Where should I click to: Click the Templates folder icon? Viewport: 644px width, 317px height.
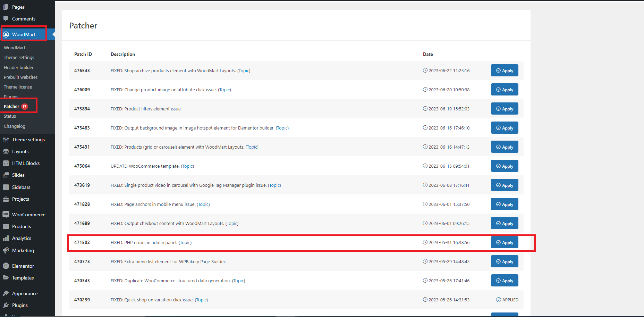pyautogui.click(x=6, y=278)
